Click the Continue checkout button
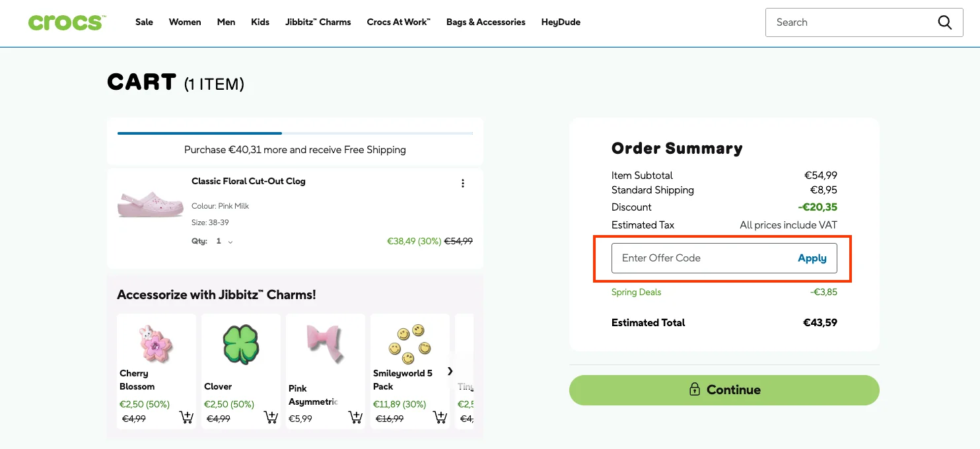The height and width of the screenshot is (449, 980). (x=724, y=390)
